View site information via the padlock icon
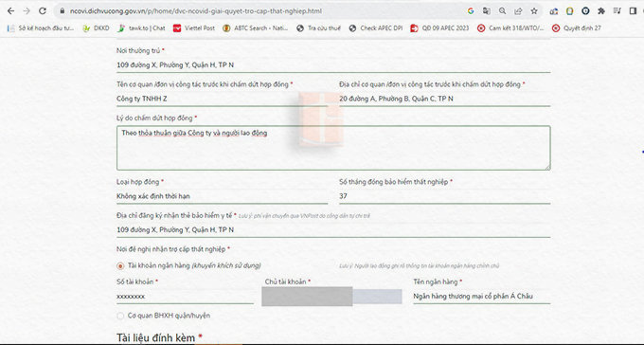This screenshot has width=644, height=345. pos(62,11)
